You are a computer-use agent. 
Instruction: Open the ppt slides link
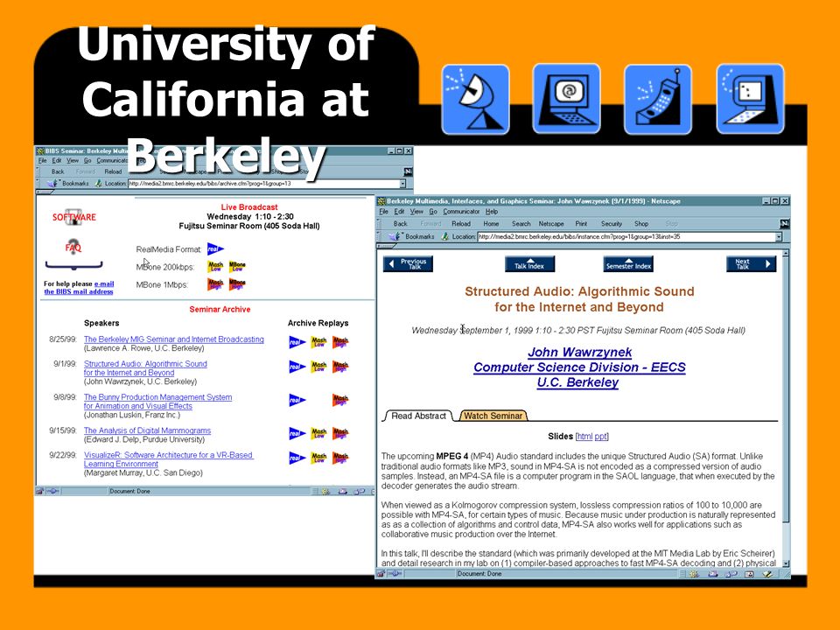pos(600,437)
